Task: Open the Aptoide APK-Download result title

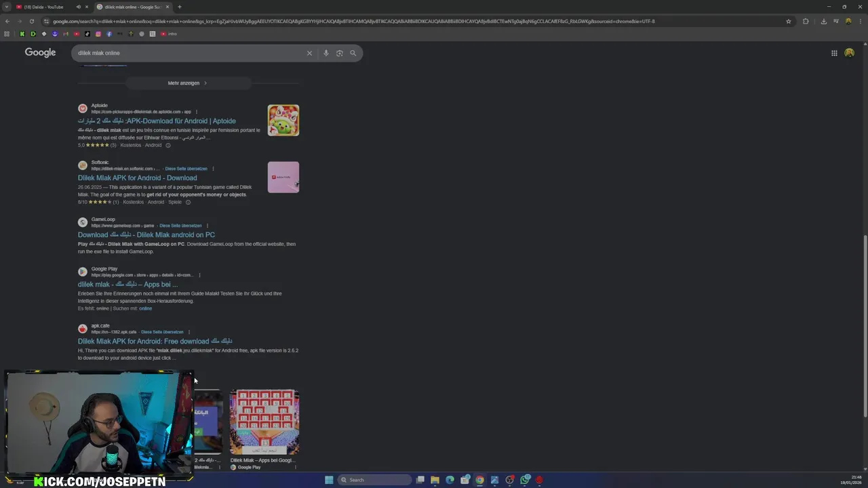Action: 157,121
